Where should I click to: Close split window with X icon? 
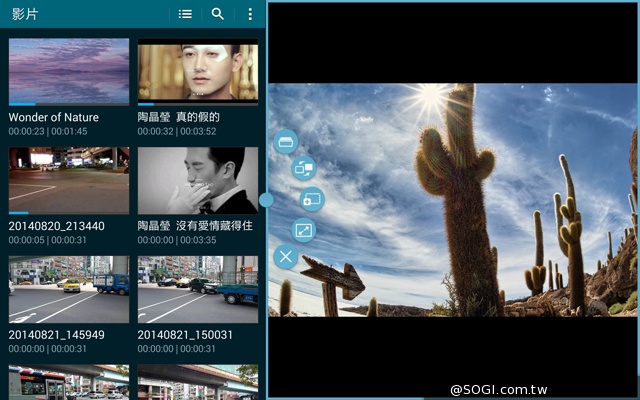(286, 257)
